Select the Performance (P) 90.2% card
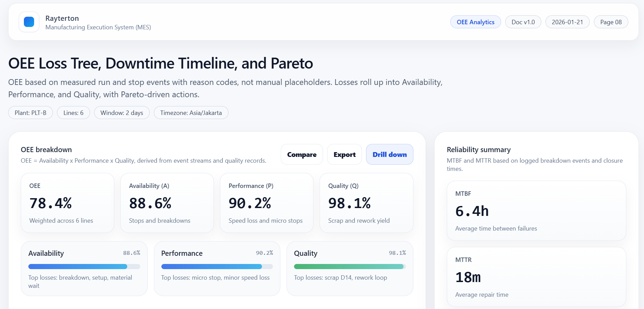 point(266,203)
